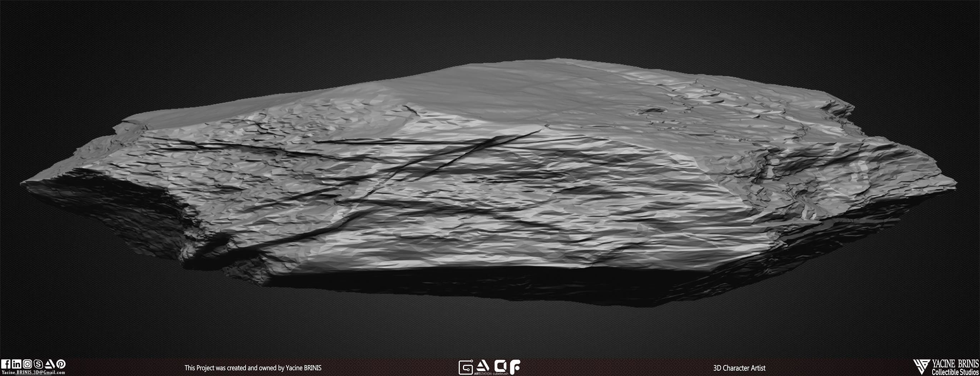Open the Facebook icon link
This screenshot has width=980, height=376.
tap(6, 364)
